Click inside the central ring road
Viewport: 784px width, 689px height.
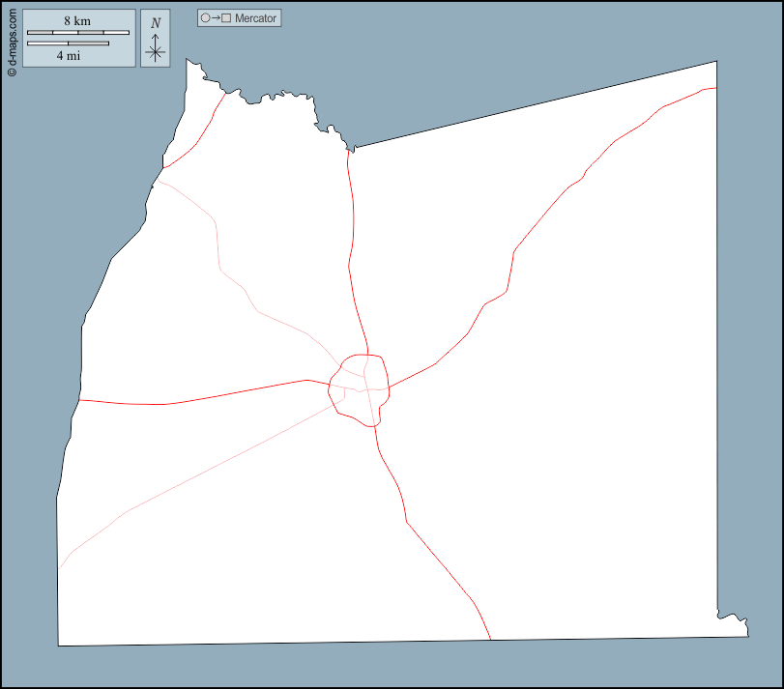pos(360,390)
